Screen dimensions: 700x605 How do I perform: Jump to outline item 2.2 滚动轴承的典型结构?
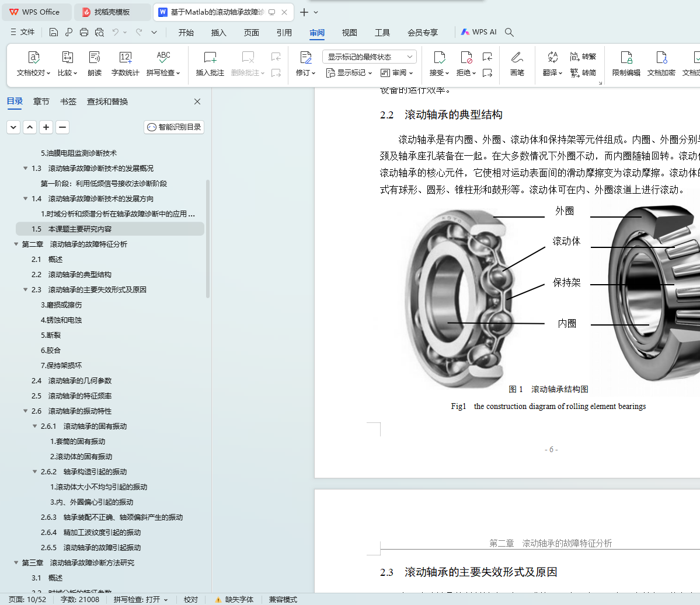point(71,274)
